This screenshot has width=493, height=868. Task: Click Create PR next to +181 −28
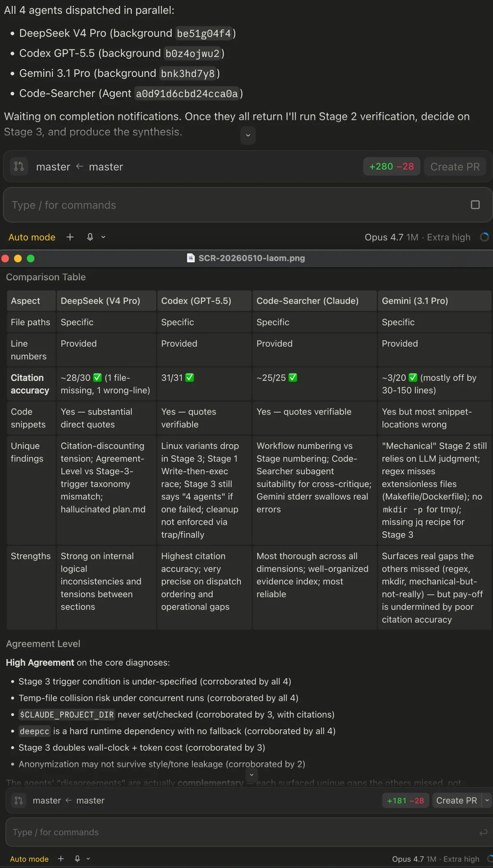pyautogui.click(x=456, y=800)
